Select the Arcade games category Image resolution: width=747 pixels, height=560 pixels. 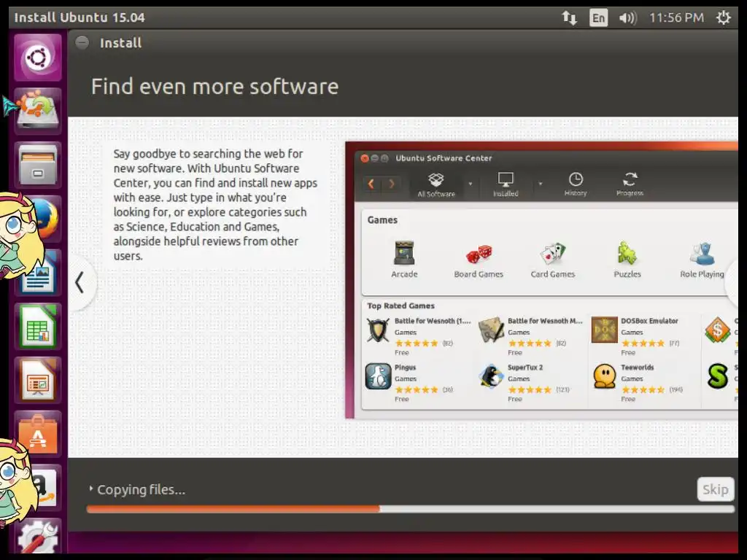coord(404,260)
